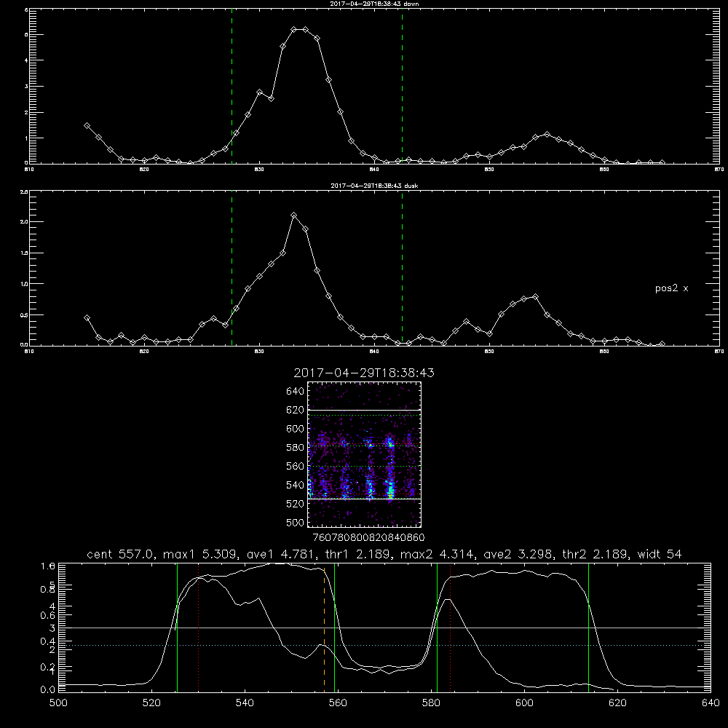Click the '580' label on heat map axis

click(x=296, y=448)
